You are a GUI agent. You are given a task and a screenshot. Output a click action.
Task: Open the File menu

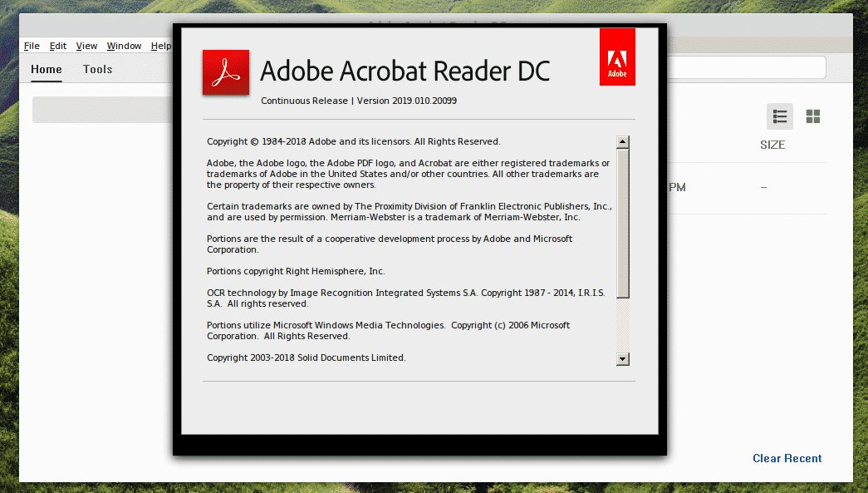click(x=32, y=46)
